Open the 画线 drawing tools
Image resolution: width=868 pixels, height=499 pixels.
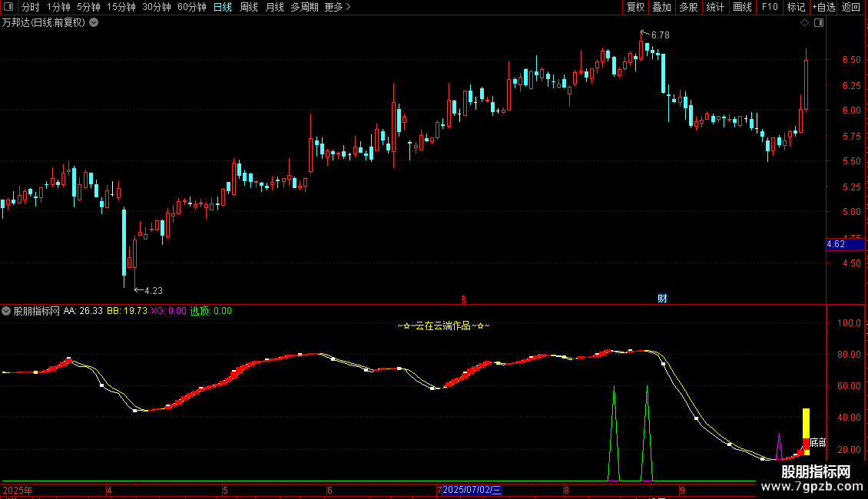[x=742, y=7]
